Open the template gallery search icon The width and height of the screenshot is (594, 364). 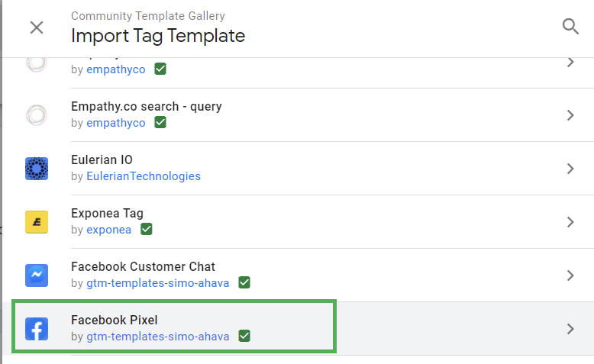coord(570,27)
